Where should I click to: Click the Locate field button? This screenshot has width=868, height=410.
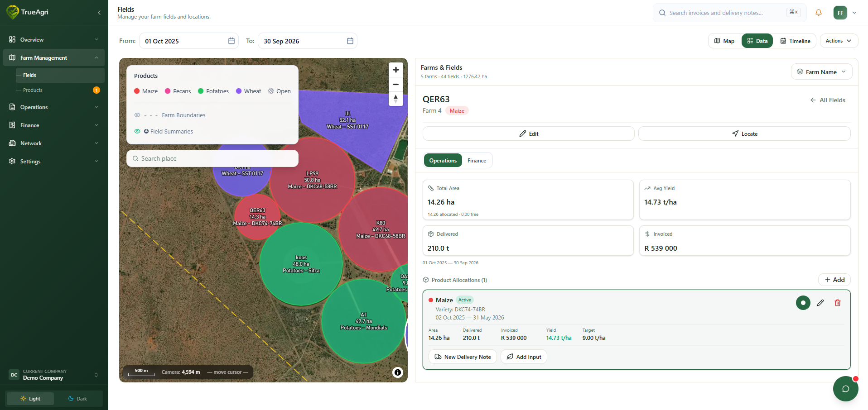pyautogui.click(x=744, y=133)
